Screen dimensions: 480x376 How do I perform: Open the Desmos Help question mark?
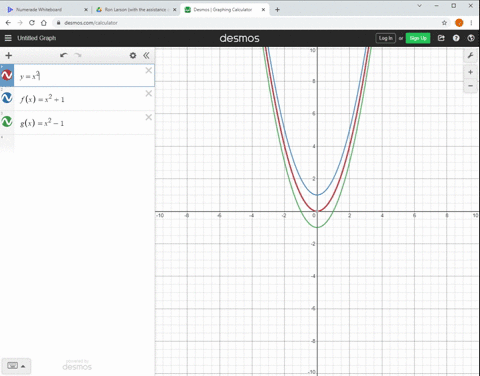(x=456, y=38)
